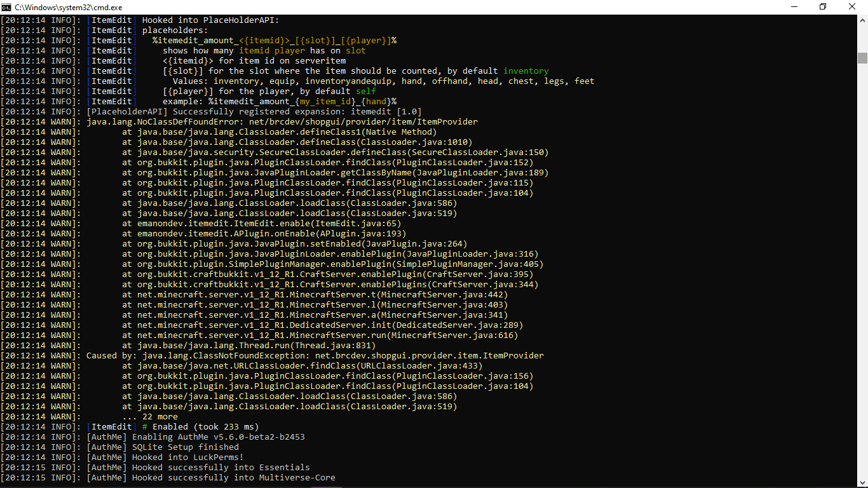The height and width of the screenshot is (488, 868).
Task: Click the "CraftServer.java:344" stack frame
Action: coord(330,284)
